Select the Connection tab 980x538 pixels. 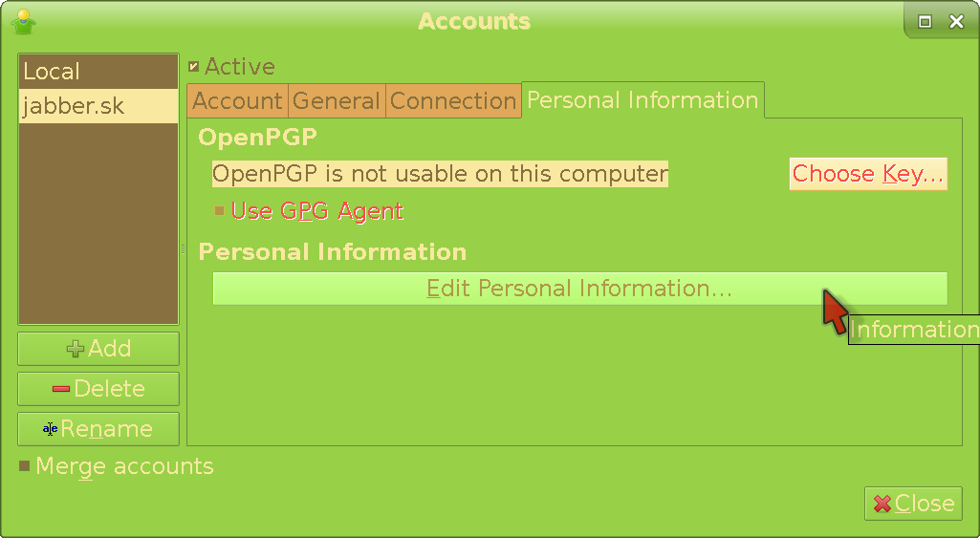coord(453,101)
